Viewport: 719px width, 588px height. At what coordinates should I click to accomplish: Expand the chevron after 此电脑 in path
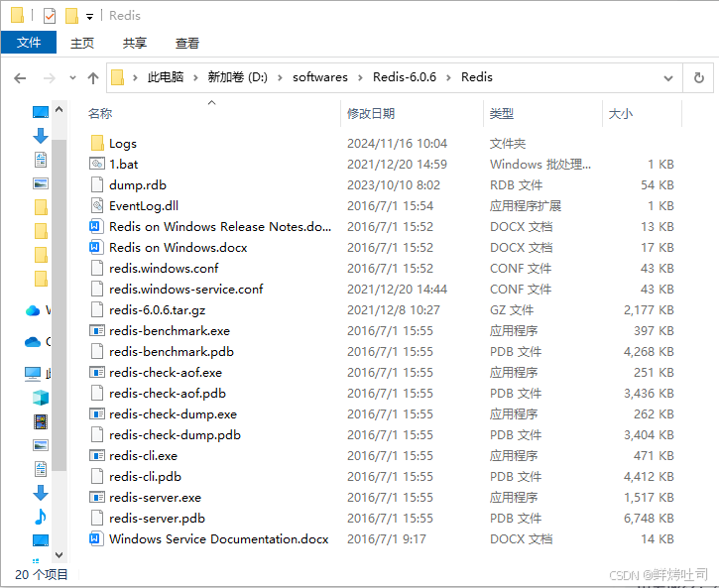(x=195, y=78)
